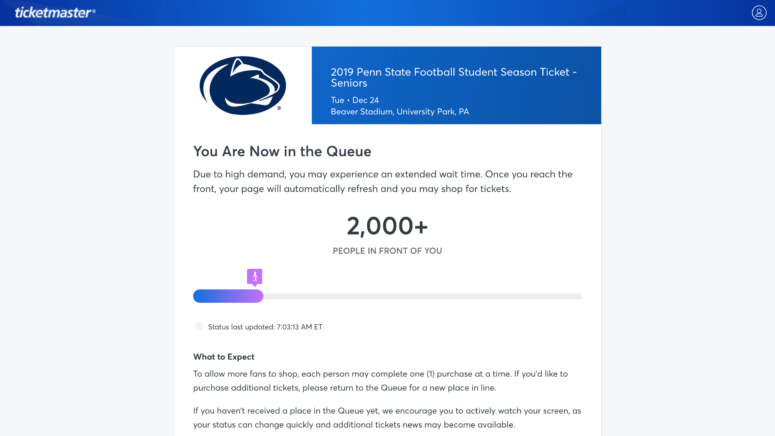Click the 'If you haven't received a place' paragraph
The image size is (775, 436).
coord(387,418)
